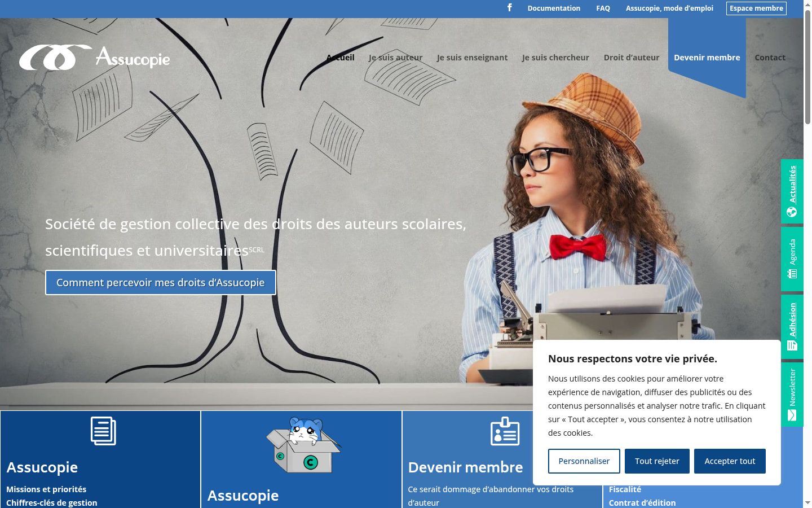Select Accueil in the main menu
The height and width of the screenshot is (508, 812).
(x=341, y=58)
